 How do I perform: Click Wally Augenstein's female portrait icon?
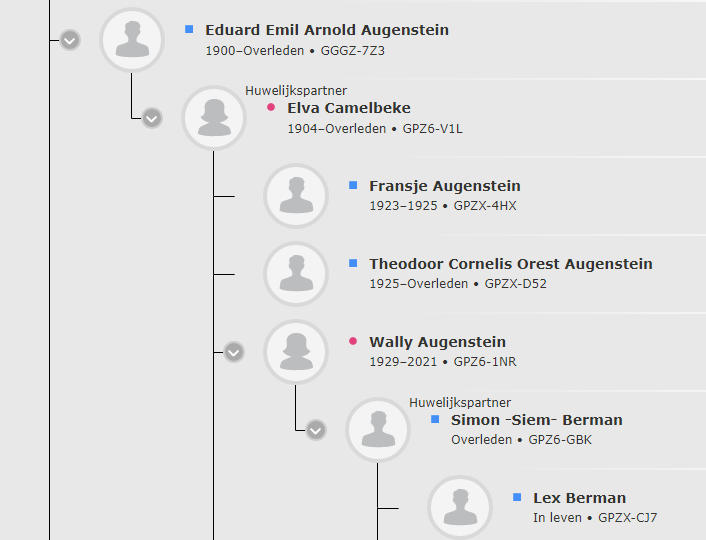296,352
